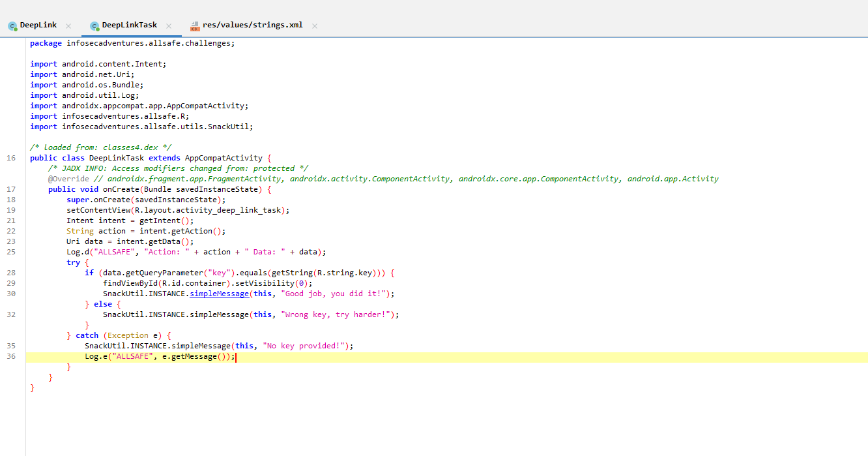Switch to the DeepLink tab
Image resolution: width=868 pixels, height=456 pixels.
click(x=38, y=25)
